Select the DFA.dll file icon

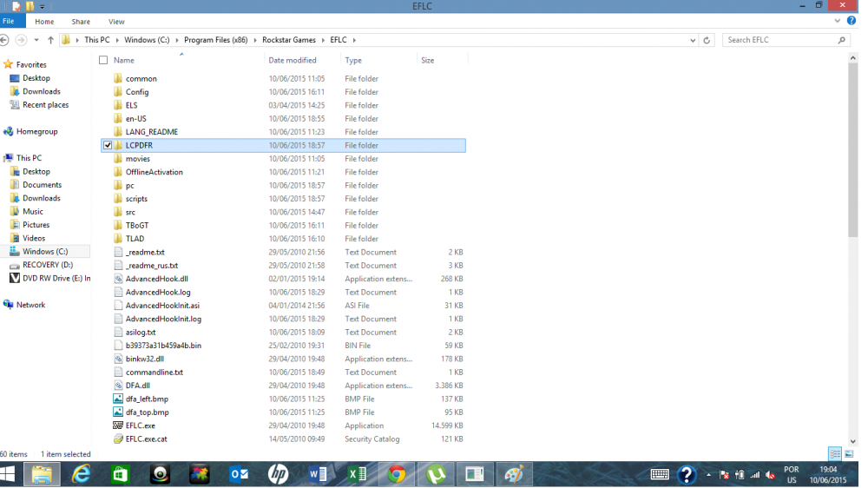click(x=118, y=386)
